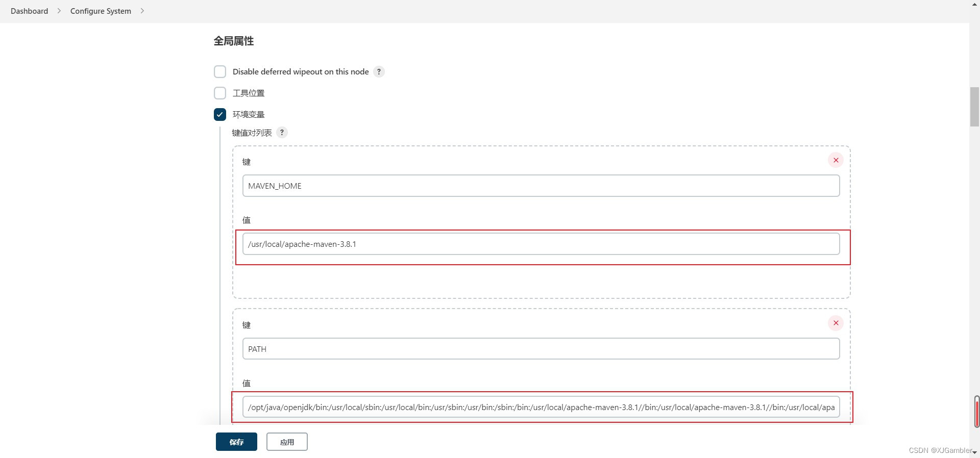Viewport: 980px width, 458px height.
Task: Expand the chevron after Configure System breadcrumb
Action: coord(142,11)
